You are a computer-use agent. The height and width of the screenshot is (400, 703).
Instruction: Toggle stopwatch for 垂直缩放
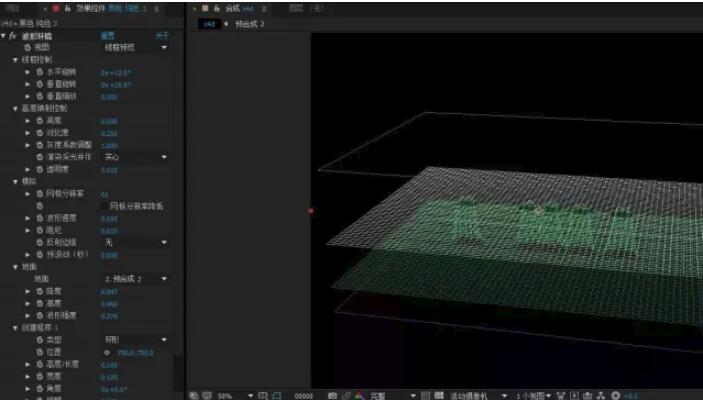40,96
